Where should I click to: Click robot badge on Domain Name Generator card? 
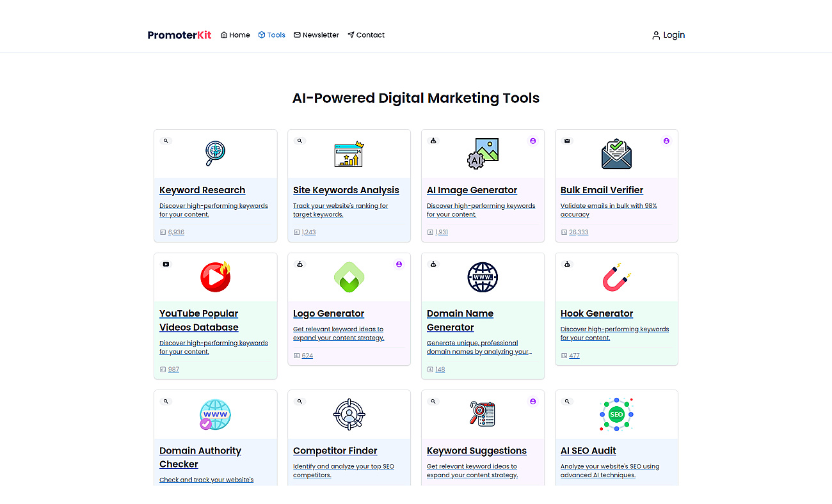tap(433, 264)
